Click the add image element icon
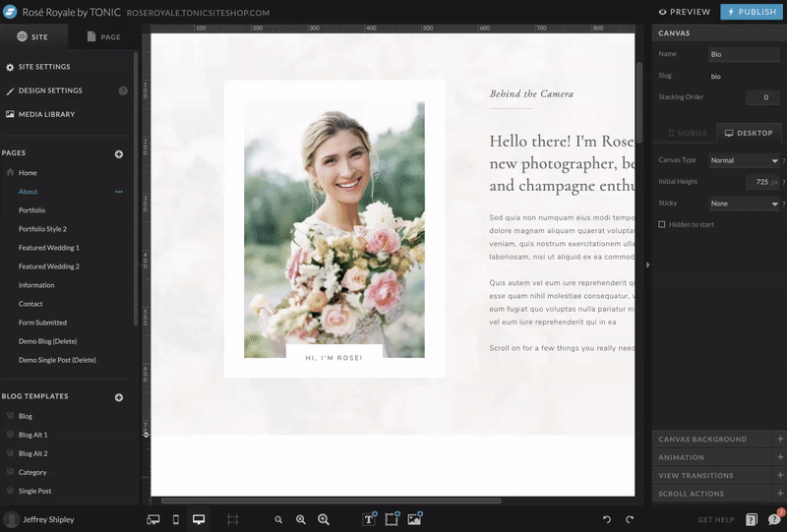 coord(414,519)
